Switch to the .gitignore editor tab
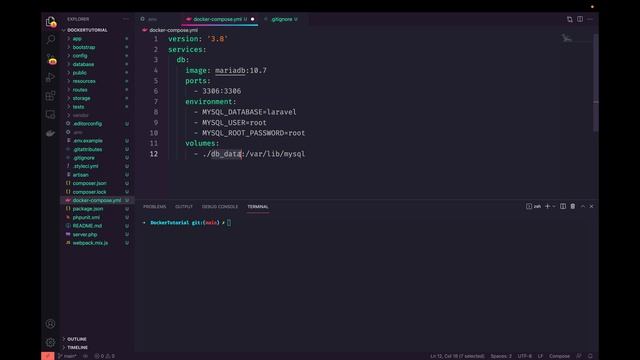 [282, 19]
